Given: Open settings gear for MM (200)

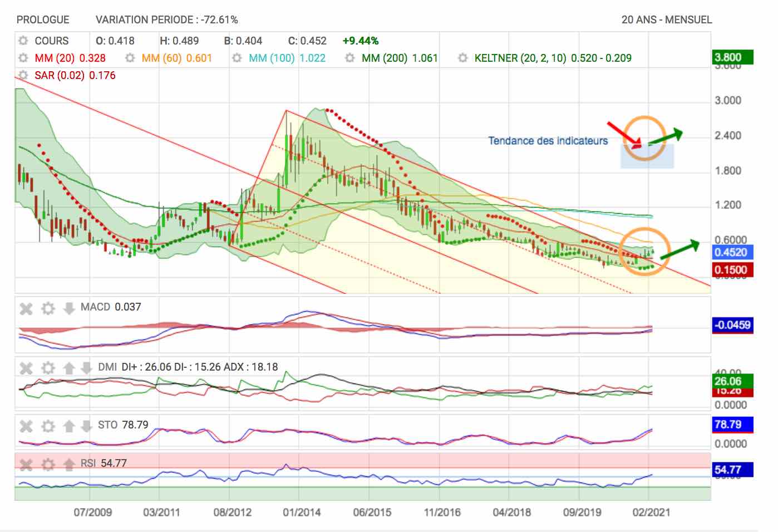Looking at the screenshot, I should point(350,58).
